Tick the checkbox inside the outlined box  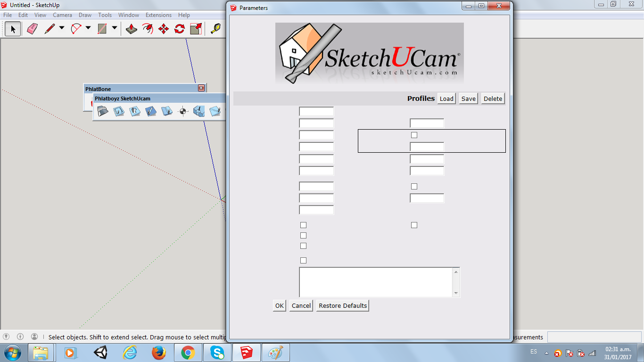coord(414,135)
